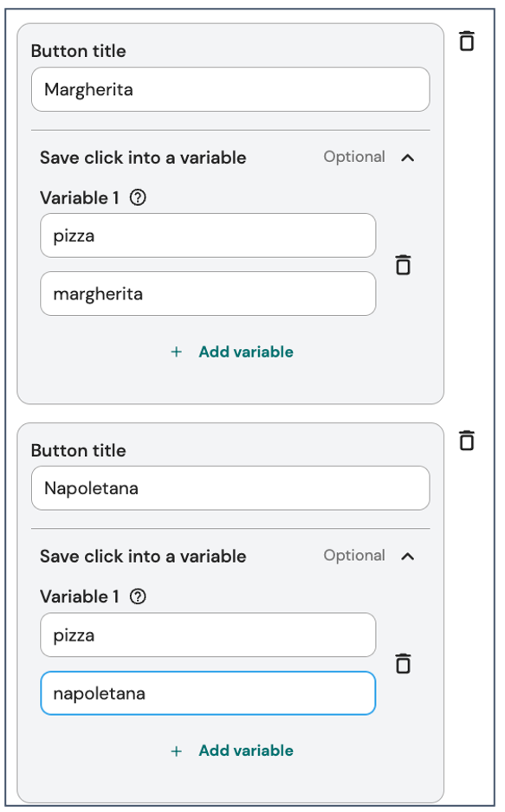Delete the Napoletana button card
This screenshot has width=505, height=812.
tap(467, 440)
